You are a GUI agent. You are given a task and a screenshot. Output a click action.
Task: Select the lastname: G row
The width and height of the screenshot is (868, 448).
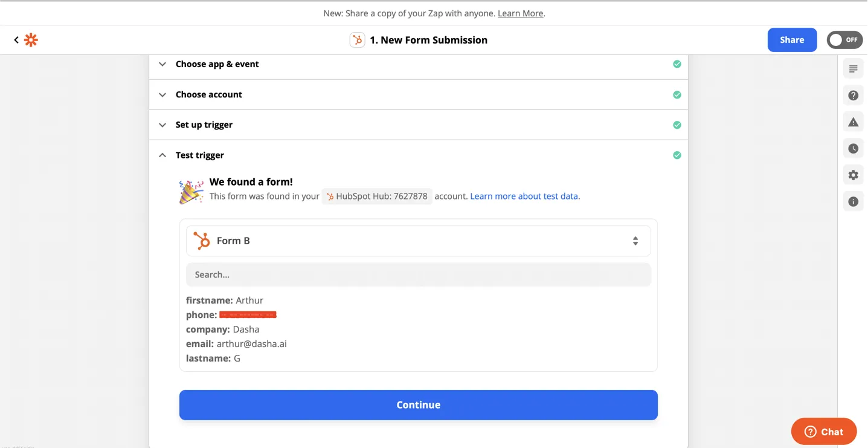point(213,359)
